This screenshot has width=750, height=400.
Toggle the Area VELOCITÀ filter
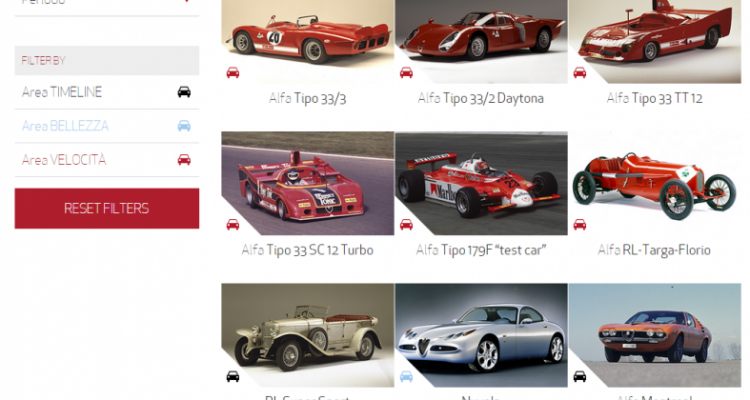click(64, 160)
